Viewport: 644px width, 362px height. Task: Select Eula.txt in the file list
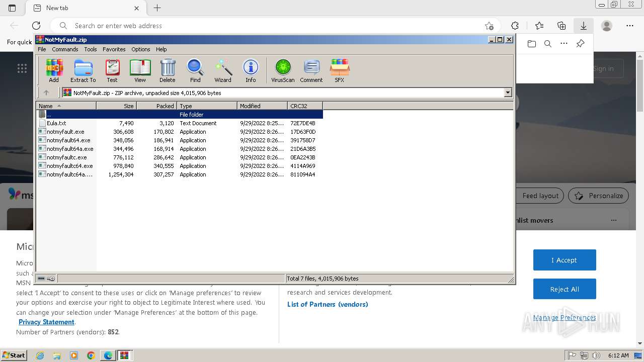pyautogui.click(x=180, y=123)
